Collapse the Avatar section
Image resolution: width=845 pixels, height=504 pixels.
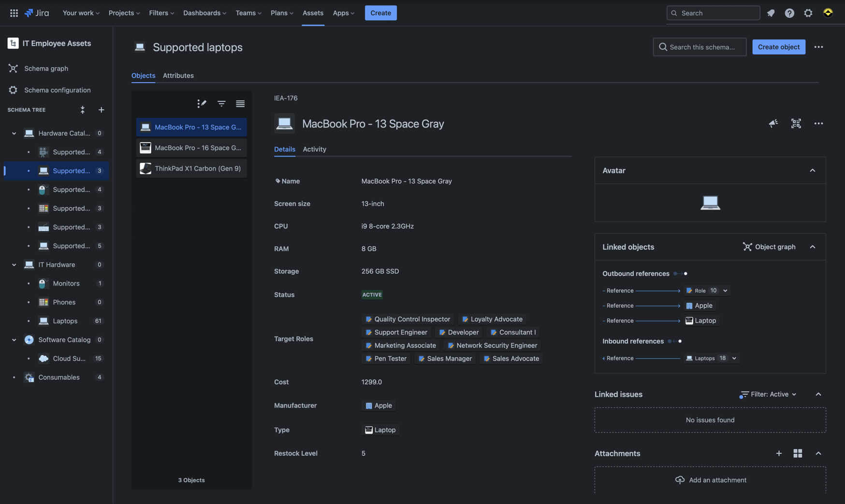click(x=812, y=170)
